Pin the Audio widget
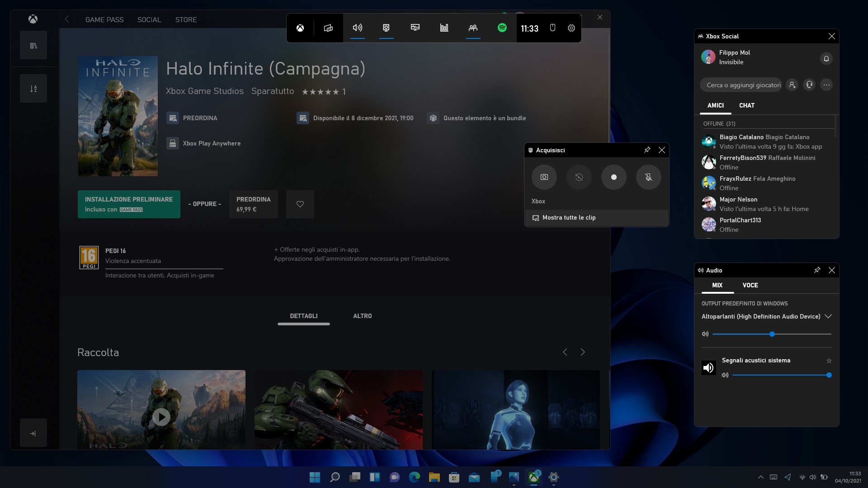Screen dimensions: 868x488 click(x=817, y=270)
